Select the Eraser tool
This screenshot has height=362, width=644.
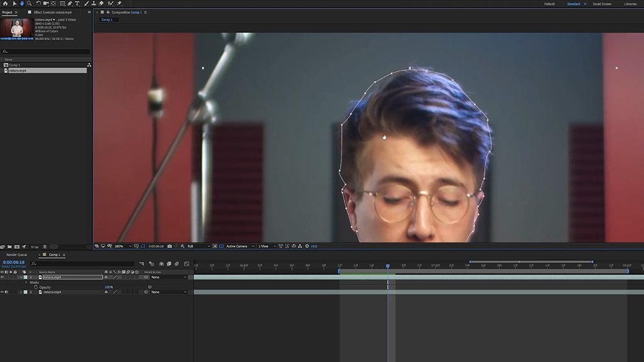pos(101,3)
